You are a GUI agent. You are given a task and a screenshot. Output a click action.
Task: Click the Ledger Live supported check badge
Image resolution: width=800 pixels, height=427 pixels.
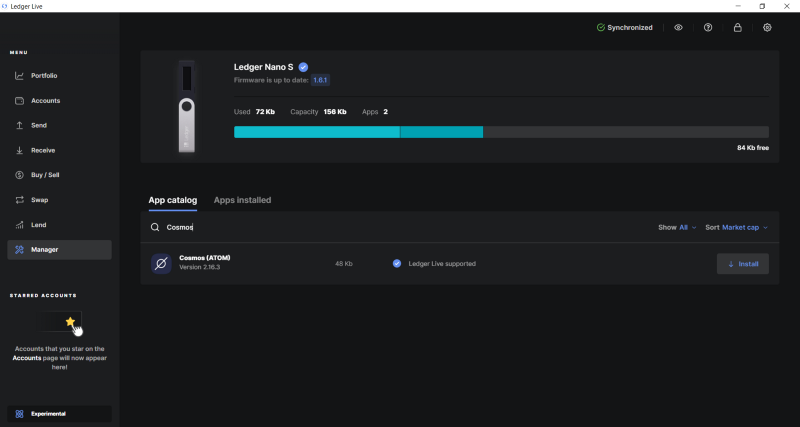pos(396,264)
